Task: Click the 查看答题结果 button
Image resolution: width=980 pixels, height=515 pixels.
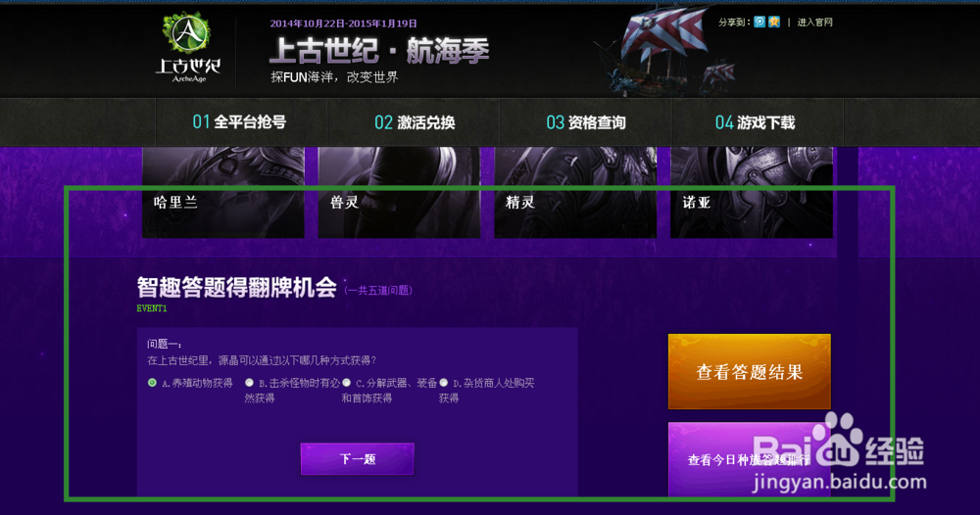Action: (x=750, y=371)
